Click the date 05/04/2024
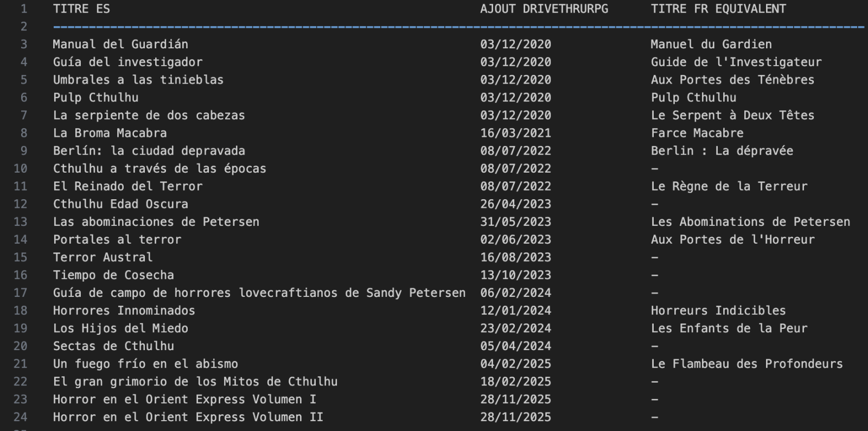 (x=515, y=346)
